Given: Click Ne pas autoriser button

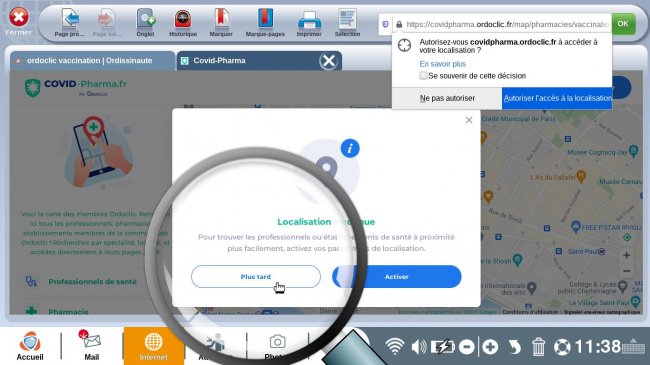Looking at the screenshot, I should point(447,98).
